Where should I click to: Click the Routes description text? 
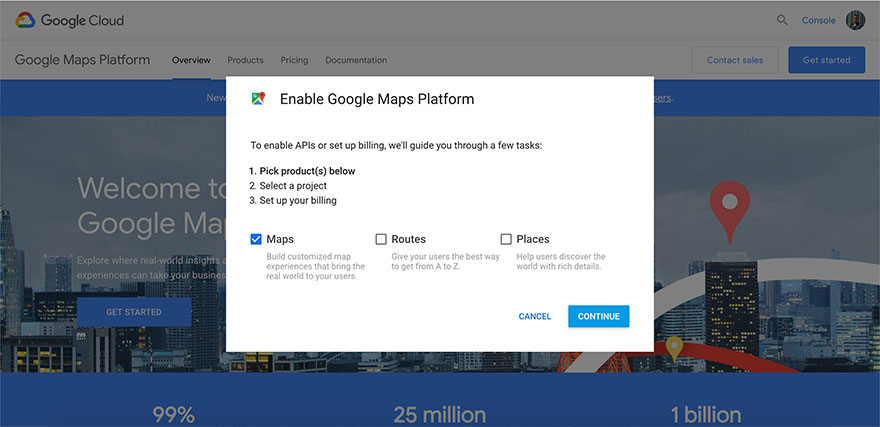[x=446, y=261]
